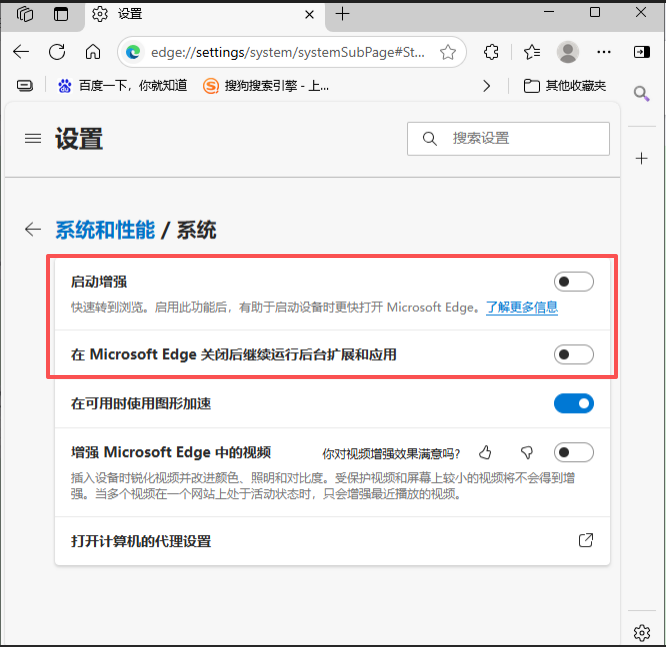666x647 pixels.
Task: Click external link icon for proxy settings
Action: (x=586, y=540)
